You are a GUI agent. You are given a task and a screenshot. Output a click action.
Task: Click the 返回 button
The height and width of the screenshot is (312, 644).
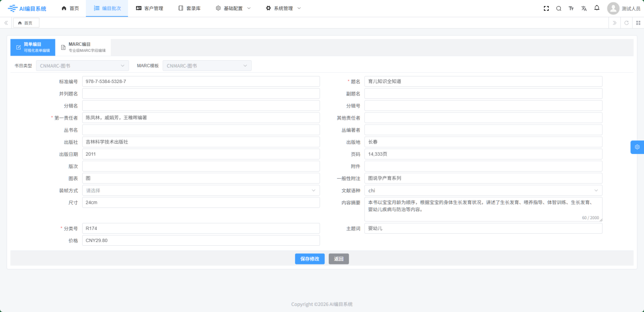[x=339, y=259]
